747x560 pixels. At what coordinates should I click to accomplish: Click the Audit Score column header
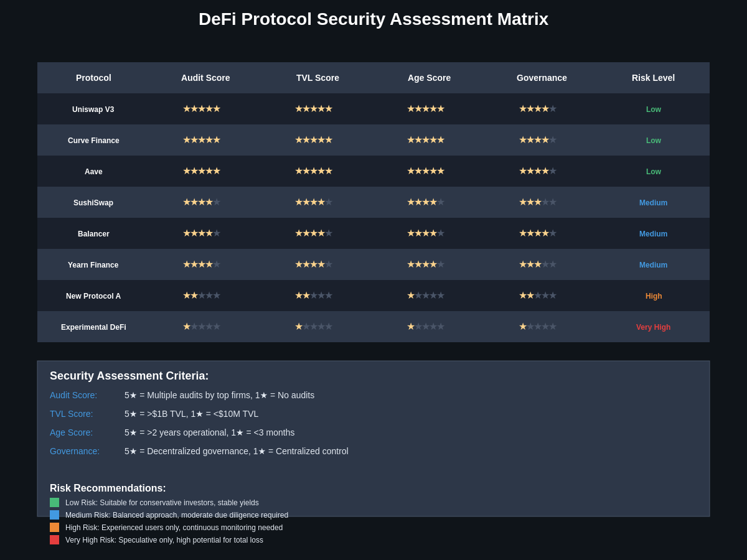pos(205,78)
